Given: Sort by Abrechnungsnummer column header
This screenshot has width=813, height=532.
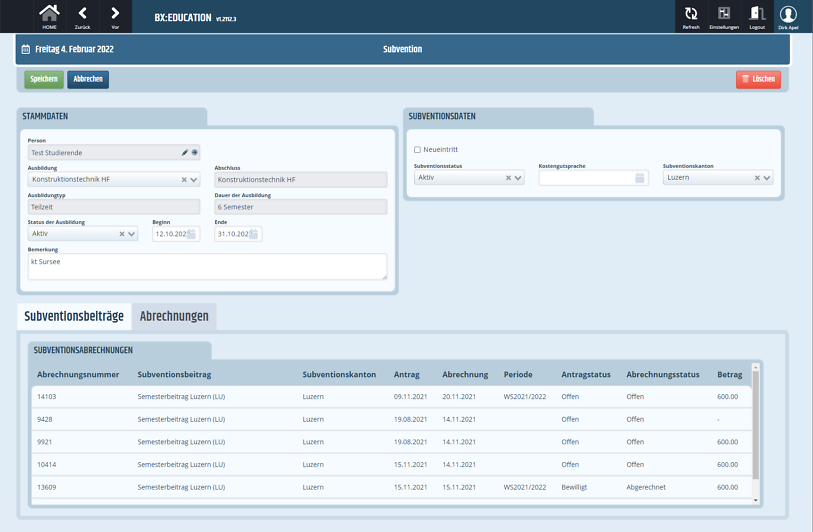Looking at the screenshot, I should 78,374.
